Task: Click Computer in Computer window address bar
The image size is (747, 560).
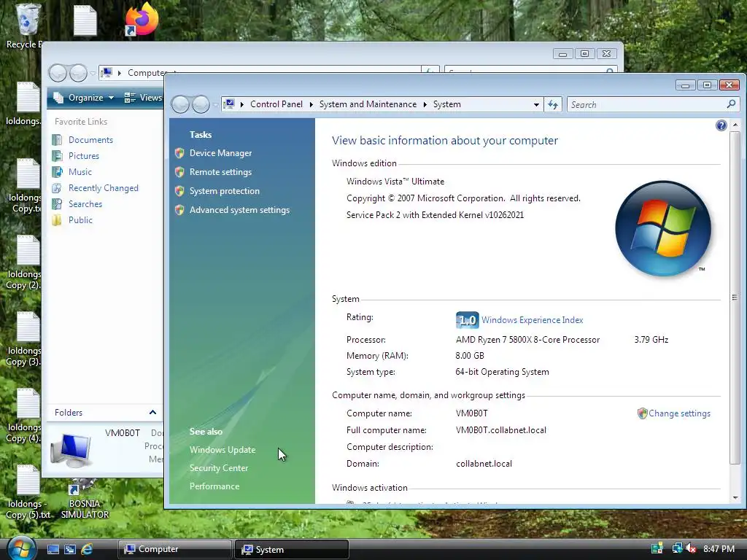Action: click(x=146, y=73)
